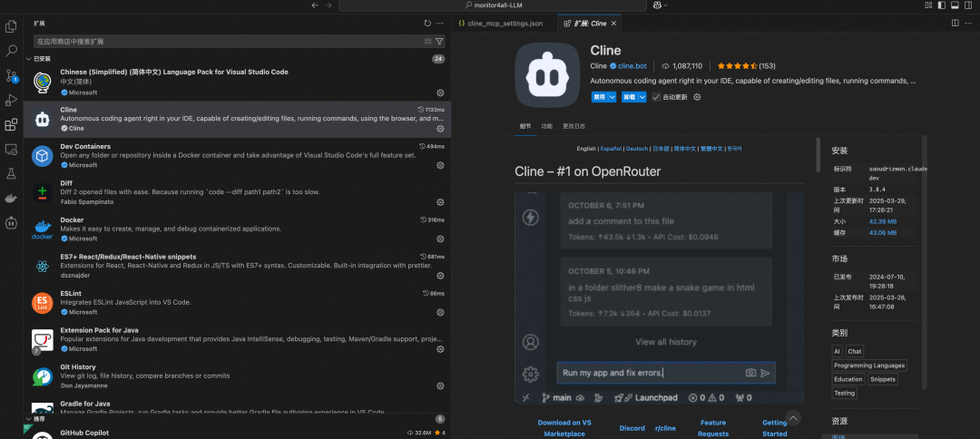Collapse the installed extensions section
The width and height of the screenshot is (980, 439).
tap(28, 59)
